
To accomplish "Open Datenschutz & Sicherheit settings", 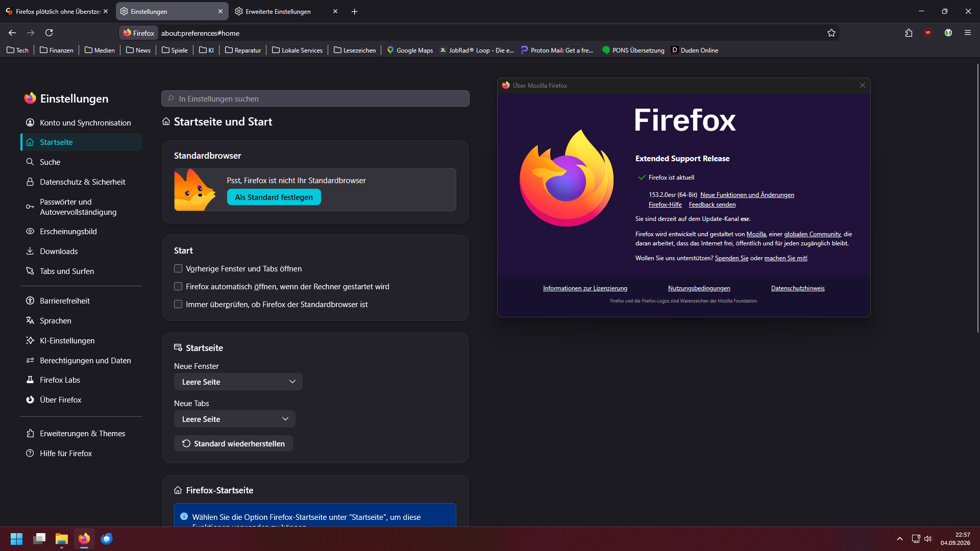I will (x=81, y=182).
